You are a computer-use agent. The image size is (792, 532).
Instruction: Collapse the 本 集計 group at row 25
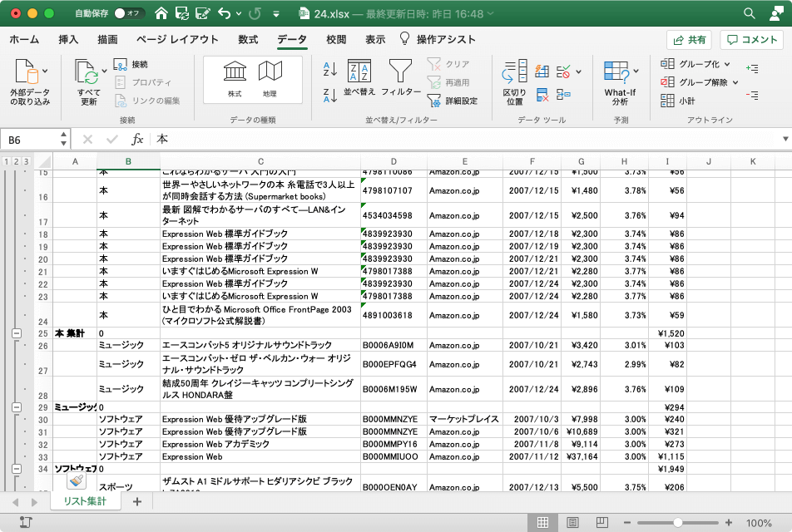point(17,332)
